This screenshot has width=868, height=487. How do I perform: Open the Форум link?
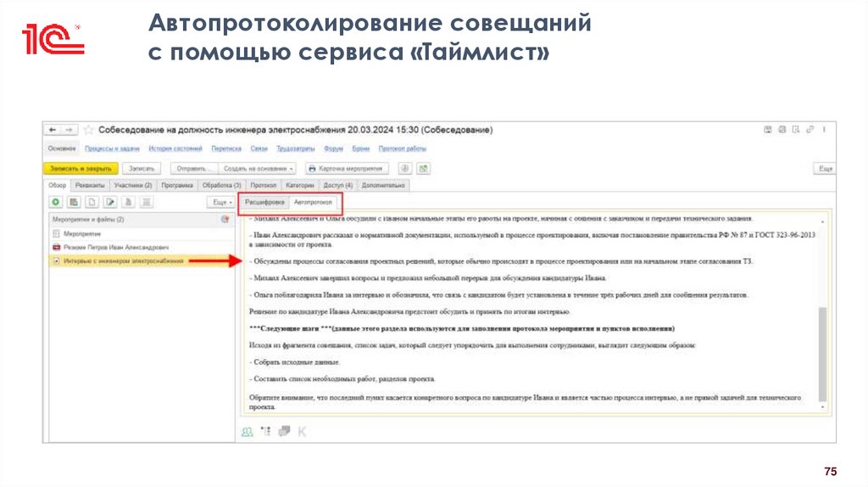tap(333, 148)
